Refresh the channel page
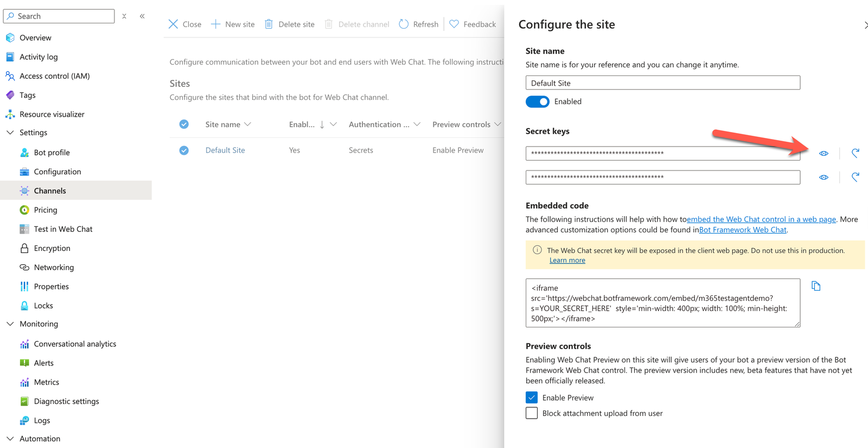This screenshot has width=868, height=448. (x=418, y=24)
